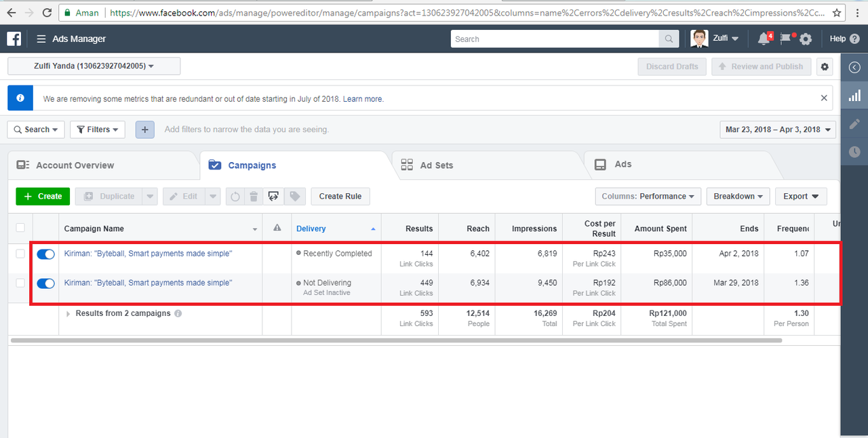868x438 pixels.
Task: Sort by Campaign Name column header
Action: 160,228
